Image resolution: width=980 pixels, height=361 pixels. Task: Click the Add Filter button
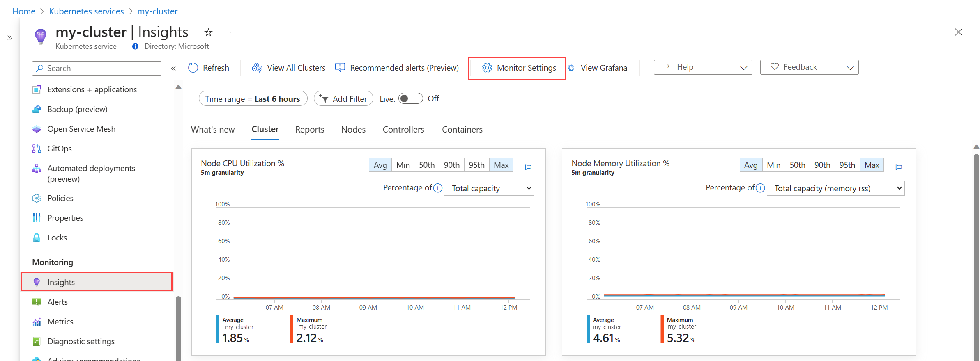tap(343, 98)
